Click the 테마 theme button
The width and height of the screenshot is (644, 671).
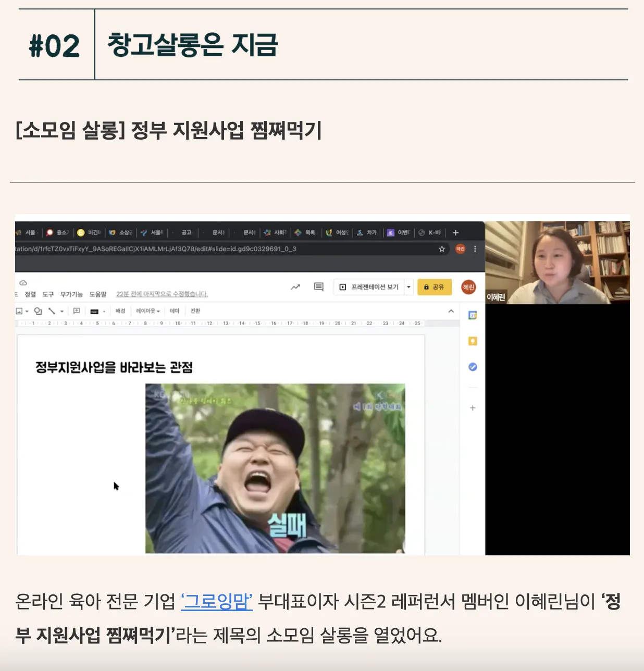[x=175, y=311]
